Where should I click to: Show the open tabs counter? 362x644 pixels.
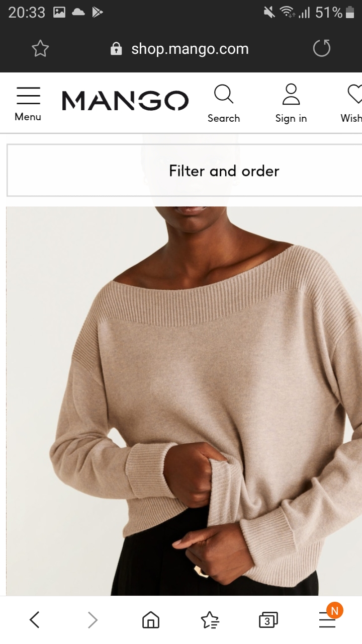click(268, 620)
